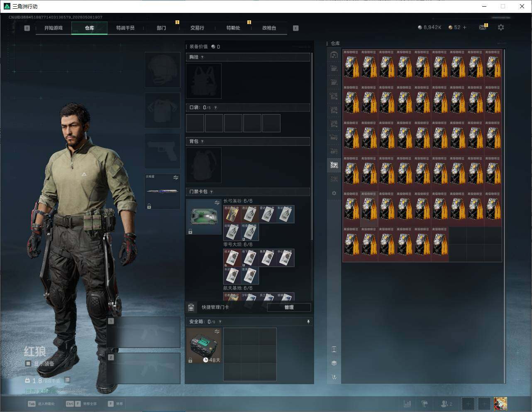
Task: Click the right tab navigation arrow
Action: [296, 28]
